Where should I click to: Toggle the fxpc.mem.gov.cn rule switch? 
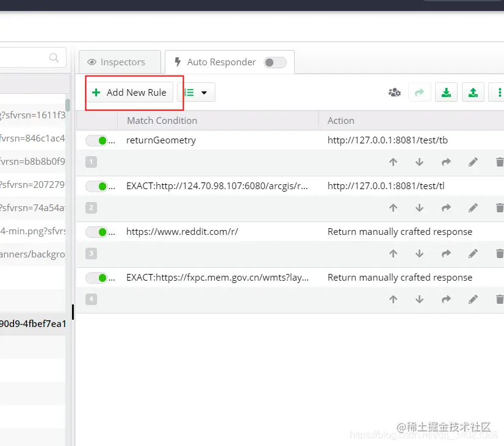96,278
